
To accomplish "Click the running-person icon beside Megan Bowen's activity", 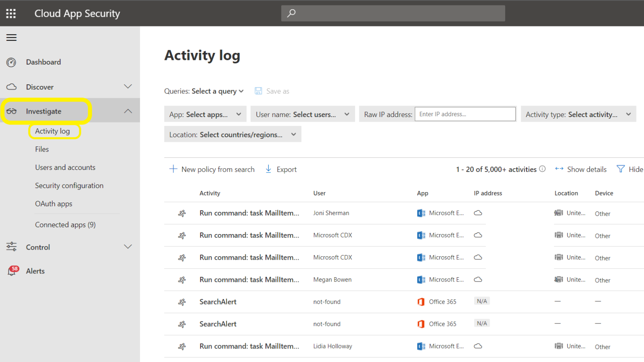I will tap(182, 279).
